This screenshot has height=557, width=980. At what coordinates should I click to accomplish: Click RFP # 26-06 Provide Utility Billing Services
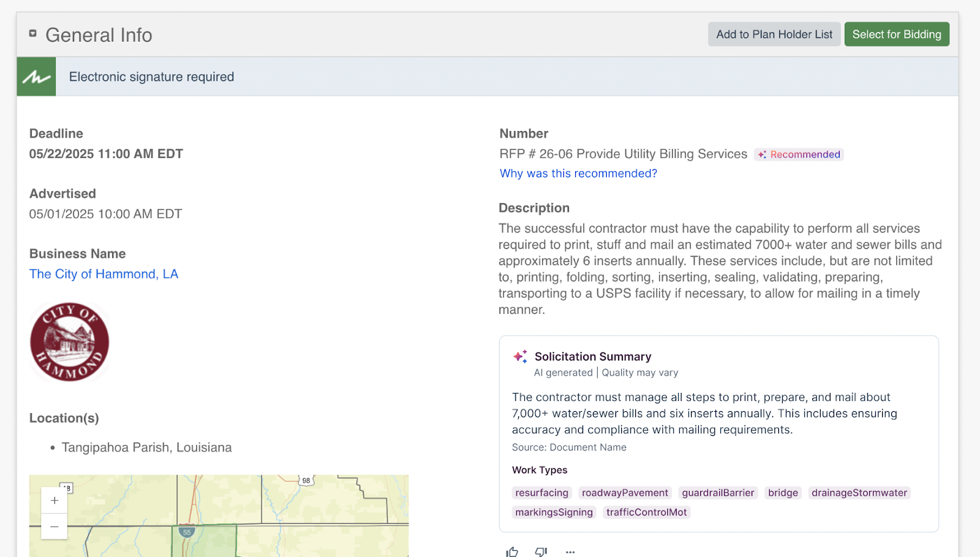pyautogui.click(x=624, y=154)
